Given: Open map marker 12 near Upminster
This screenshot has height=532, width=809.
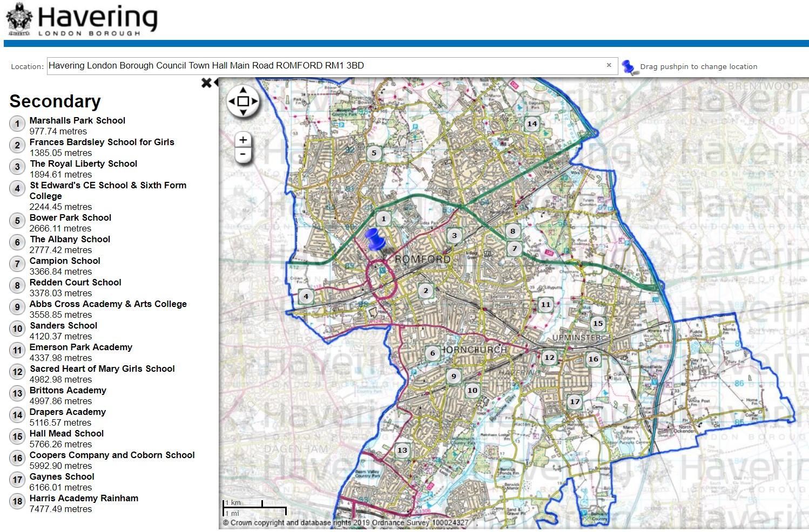Looking at the screenshot, I should [549, 357].
